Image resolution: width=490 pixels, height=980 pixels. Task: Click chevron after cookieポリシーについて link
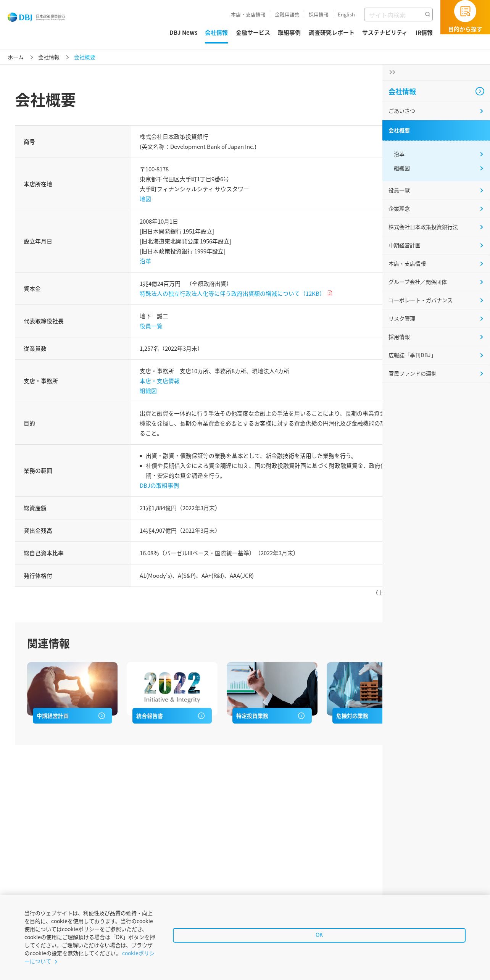click(x=56, y=962)
